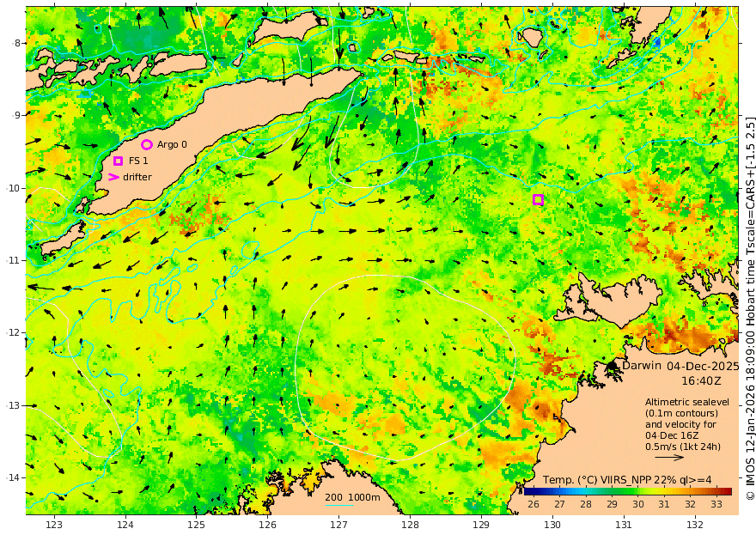Select the magenta square marker near 130°E
Screen dimensions: 756x541
point(538,199)
